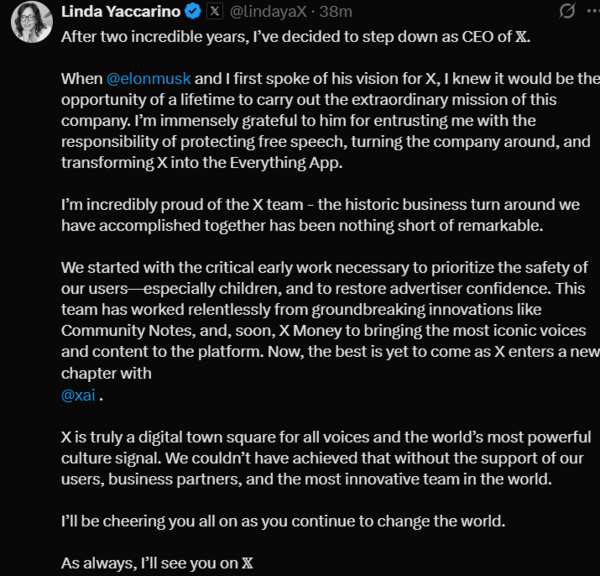
Task: Click the blue verified checkmark badge
Action: pyautogui.click(x=193, y=11)
